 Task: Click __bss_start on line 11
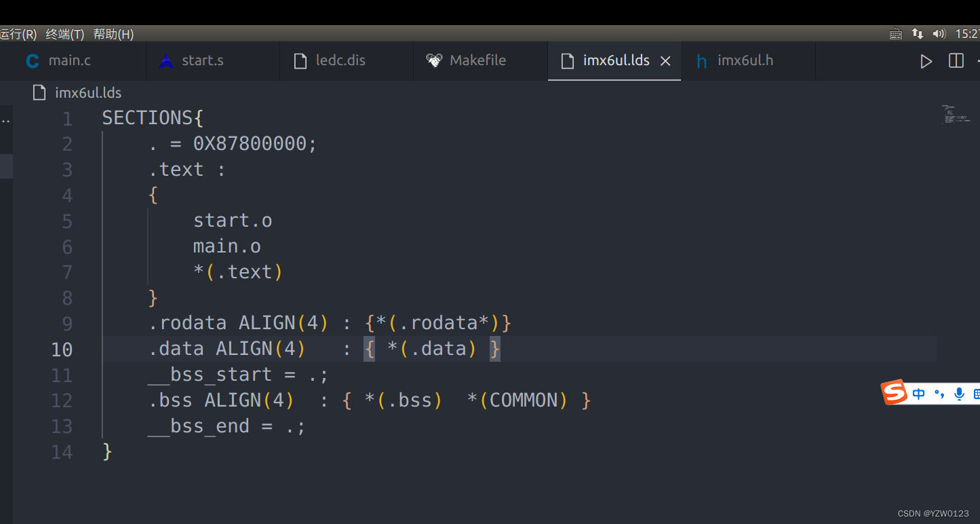pyautogui.click(x=210, y=375)
